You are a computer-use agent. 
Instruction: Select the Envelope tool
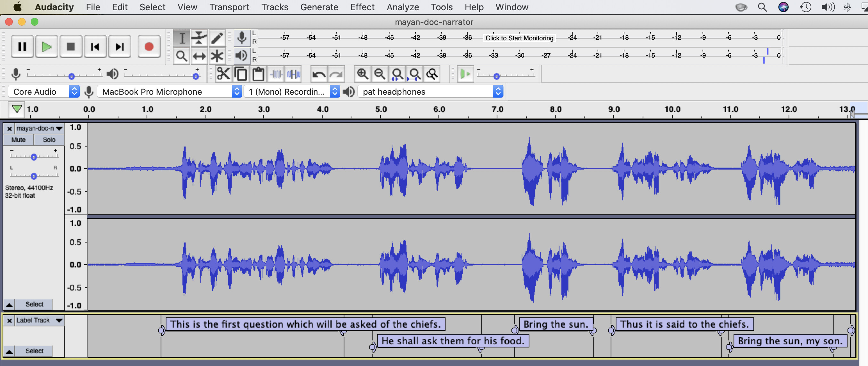pyautogui.click(x=199, y=38)
